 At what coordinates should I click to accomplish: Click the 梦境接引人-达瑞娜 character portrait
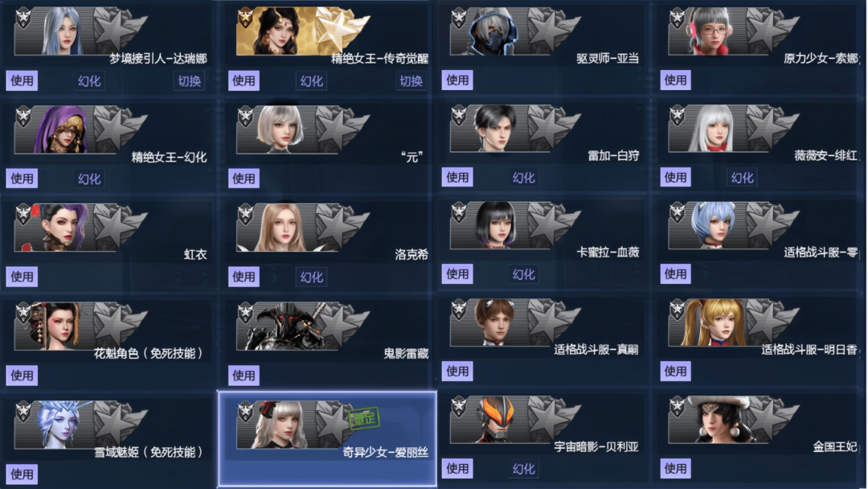coord(63,31)
